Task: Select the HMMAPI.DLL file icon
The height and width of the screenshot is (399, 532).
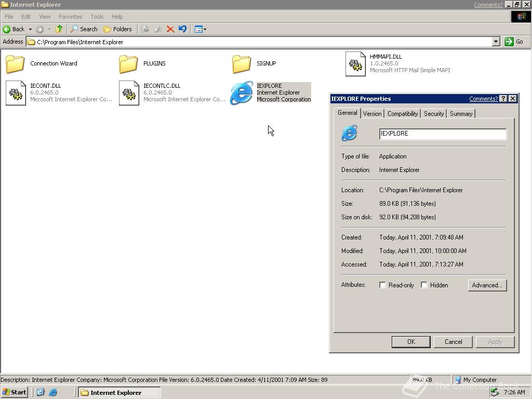Action: pos(355,64)
